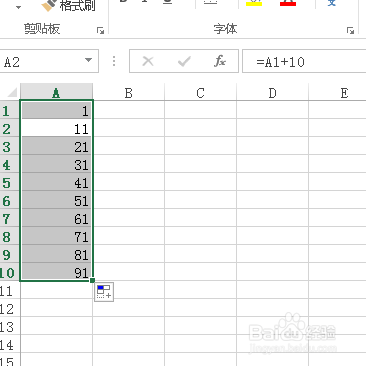Click the Select All corner triangle
The height and width of the screenshot is (366, 366).
click(x=12, y=92)
